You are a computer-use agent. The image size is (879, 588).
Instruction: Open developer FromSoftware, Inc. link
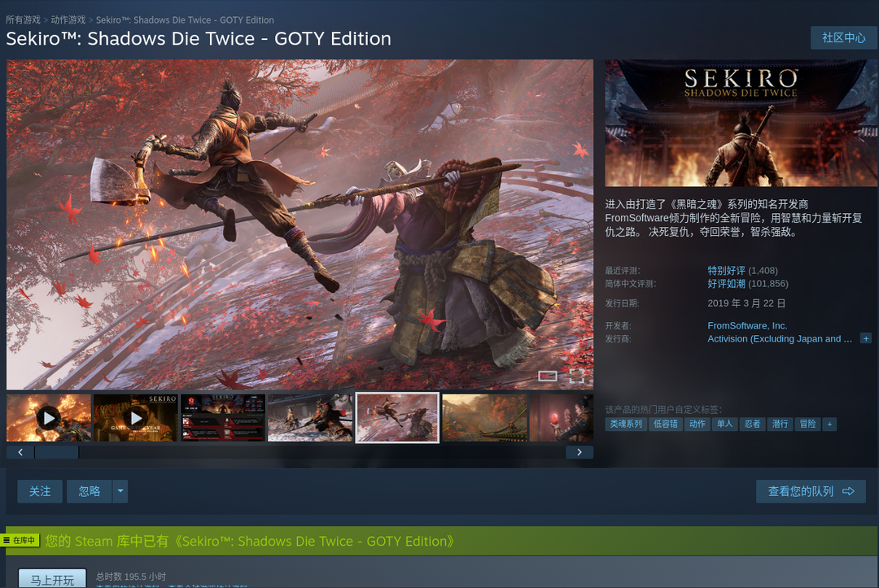747,325
